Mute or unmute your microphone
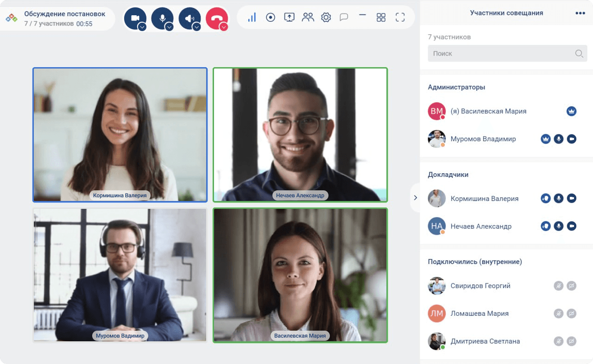 pos(162,18)
